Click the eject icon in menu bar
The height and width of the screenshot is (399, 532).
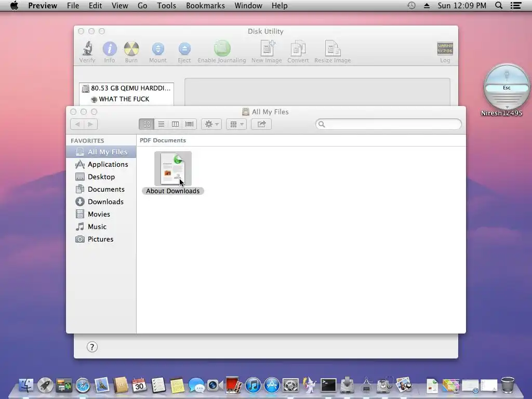[x=427, y=6]
